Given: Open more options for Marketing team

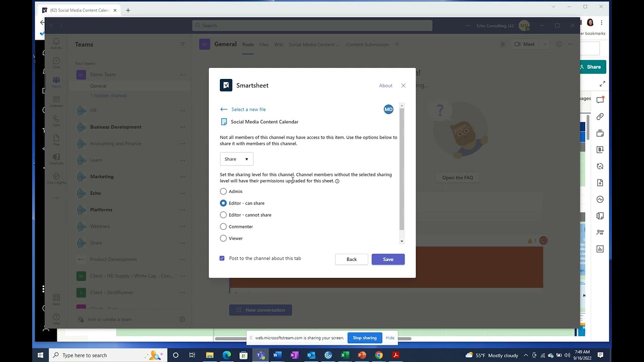Looking at the screenshot, I should pos(183,176).
